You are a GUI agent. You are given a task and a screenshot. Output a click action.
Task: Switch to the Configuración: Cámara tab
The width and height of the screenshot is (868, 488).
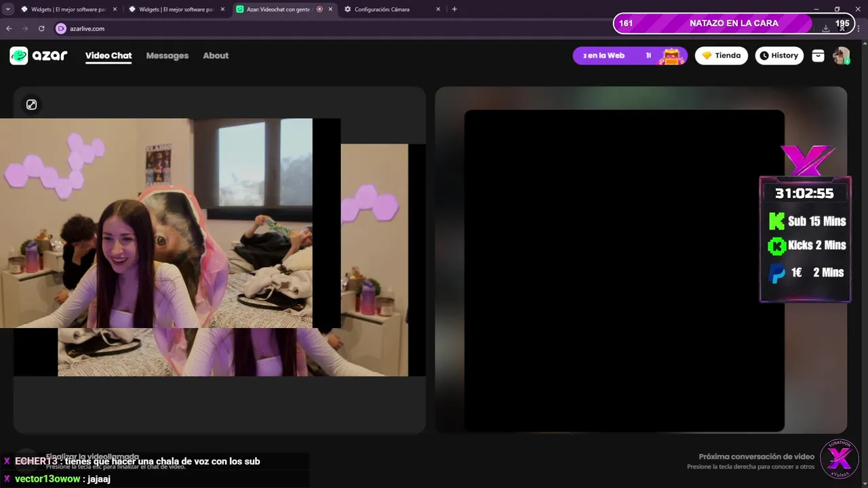[392, 9]
